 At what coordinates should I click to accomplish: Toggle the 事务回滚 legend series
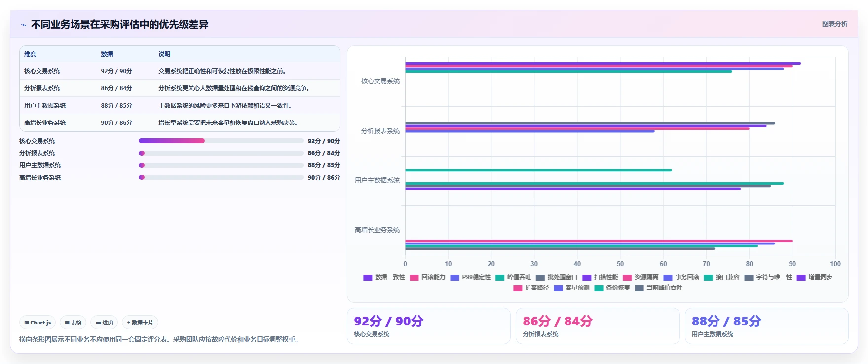681,277
